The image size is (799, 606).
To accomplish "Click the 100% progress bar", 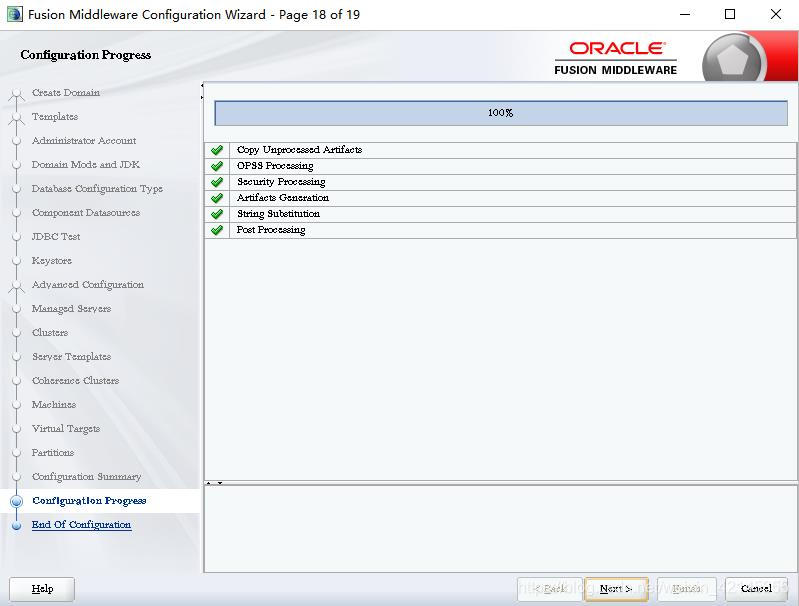I will click(501, 113).
